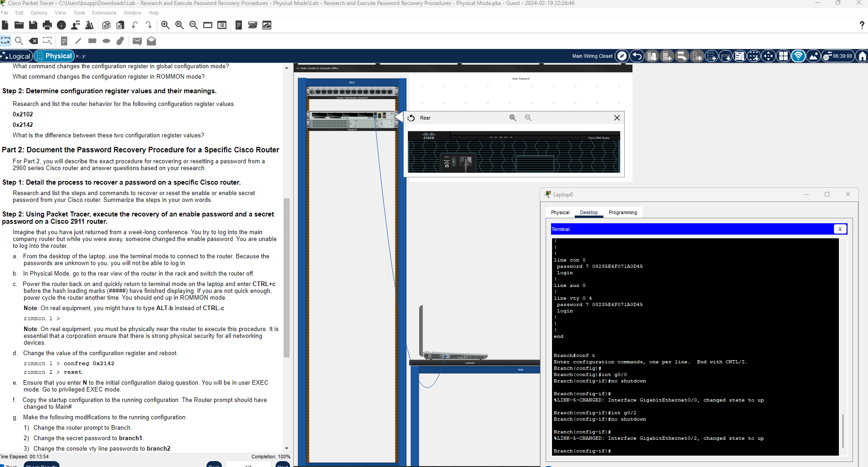Open the Extensions menu
Image resolution: width=868 pixels, height=467 pixels.
104,13
